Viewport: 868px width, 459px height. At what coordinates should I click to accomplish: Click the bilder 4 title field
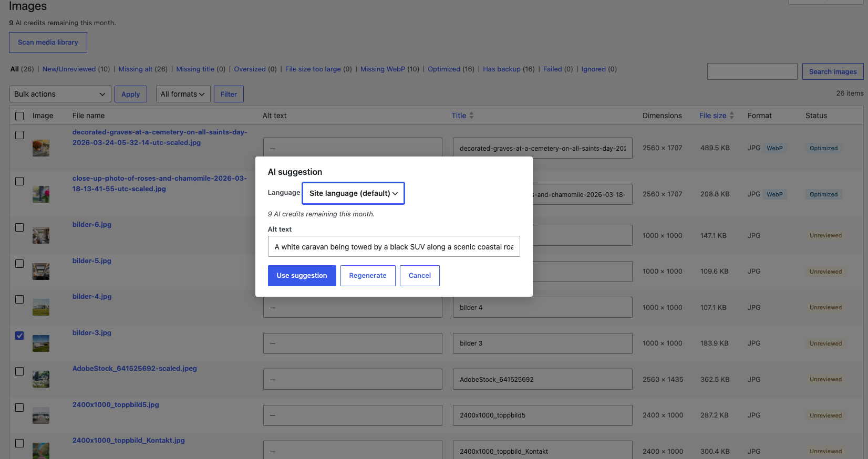coord(543,307)
